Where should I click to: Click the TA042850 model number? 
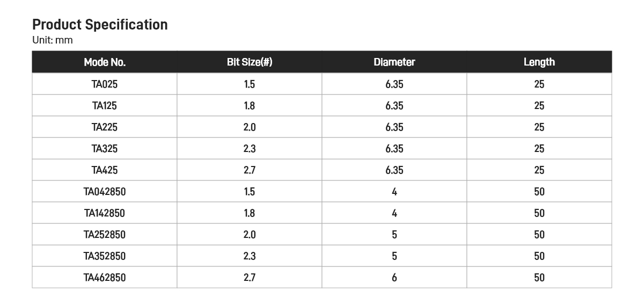click(x=105, y=192)
